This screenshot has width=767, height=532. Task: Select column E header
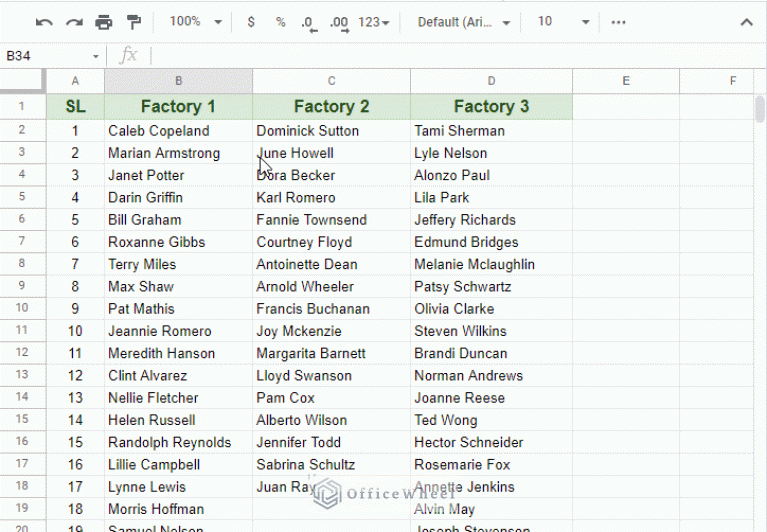626,81
